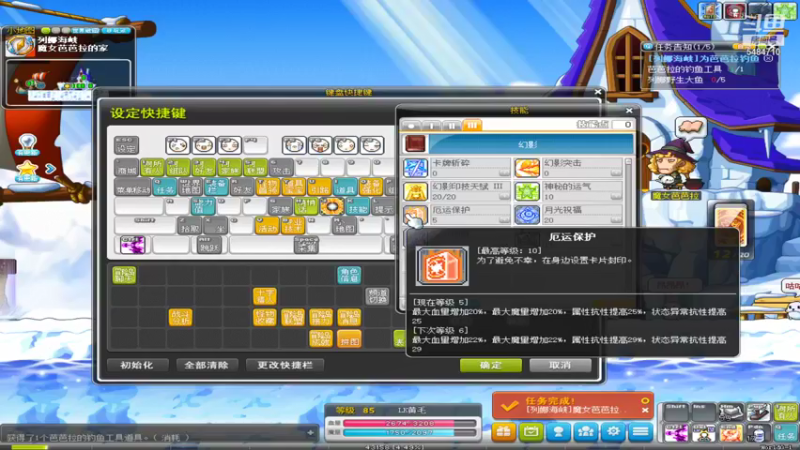Click the sunflower icon on keyboard layout
This screenshot has height=450, width=800.
(x=332, y=206)
